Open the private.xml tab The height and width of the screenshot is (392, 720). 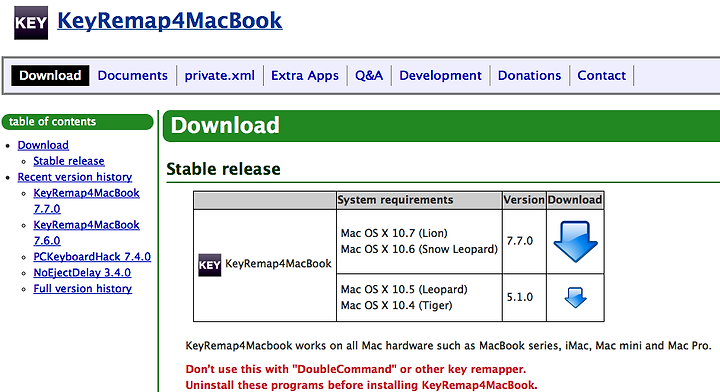(219, 75)
